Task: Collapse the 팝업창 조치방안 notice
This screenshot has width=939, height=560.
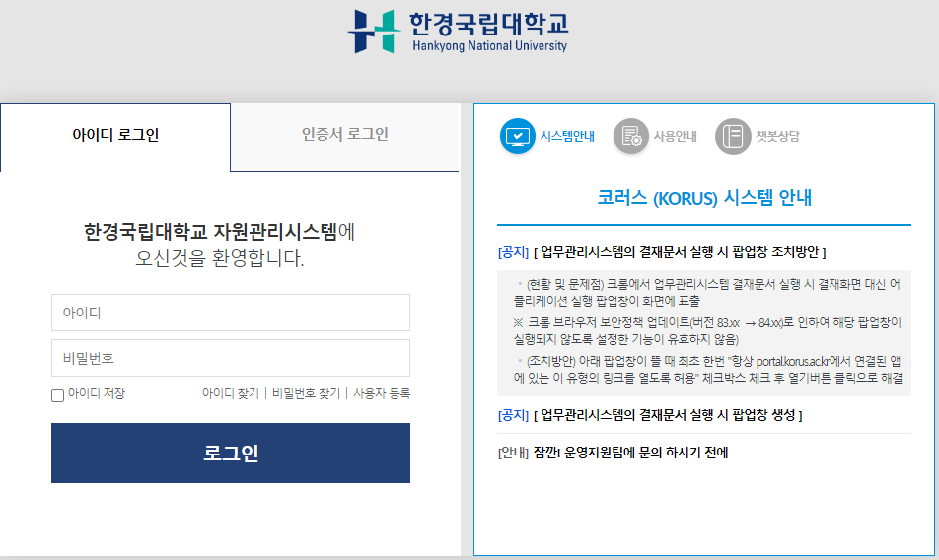Action: [x=679, y=252]
